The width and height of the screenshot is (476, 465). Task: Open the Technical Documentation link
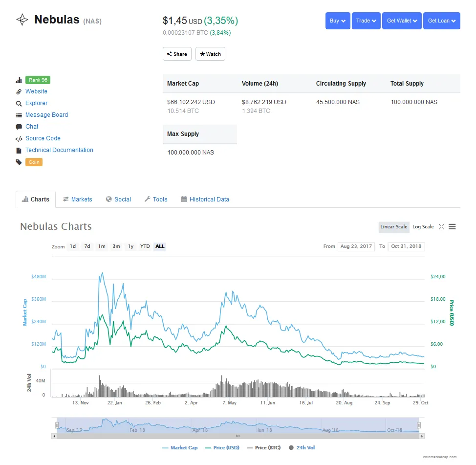click(59, 150)
